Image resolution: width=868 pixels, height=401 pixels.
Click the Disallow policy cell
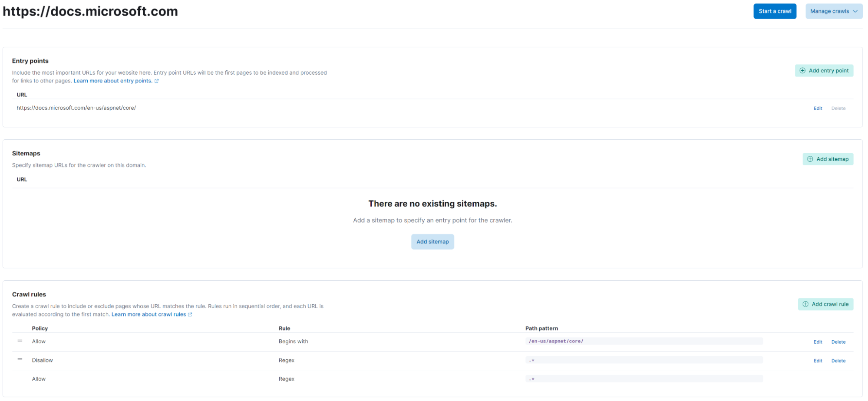pyautogui.click(x=42, y=360)
